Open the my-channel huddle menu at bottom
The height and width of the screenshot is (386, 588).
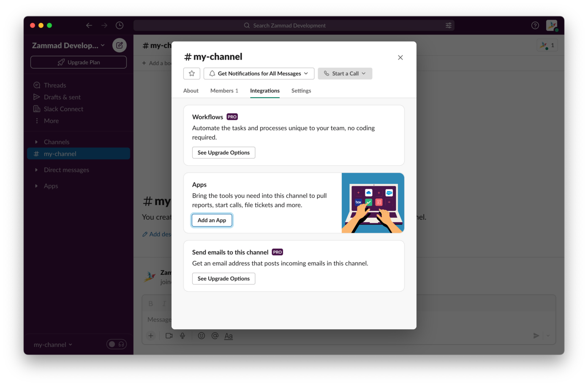53,345
